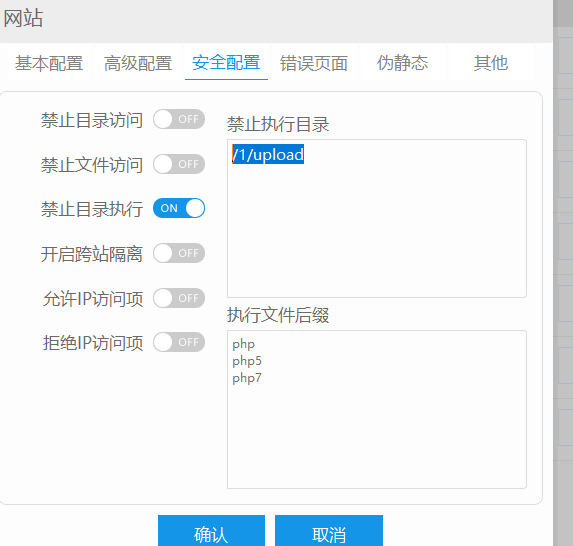Click the 执行文件后缀 label
This screenshot has height=546, width=573.
(x=278, y=315)
